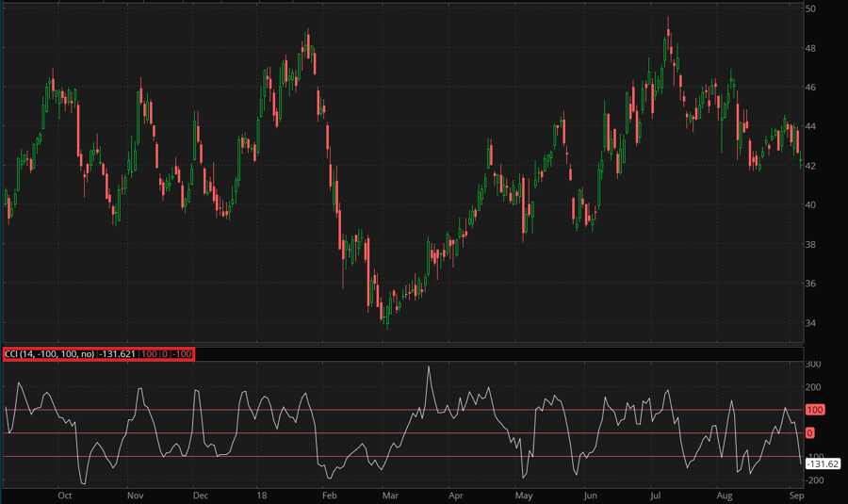
Task: Click the May label on the time axis
Action: point(524,494)
